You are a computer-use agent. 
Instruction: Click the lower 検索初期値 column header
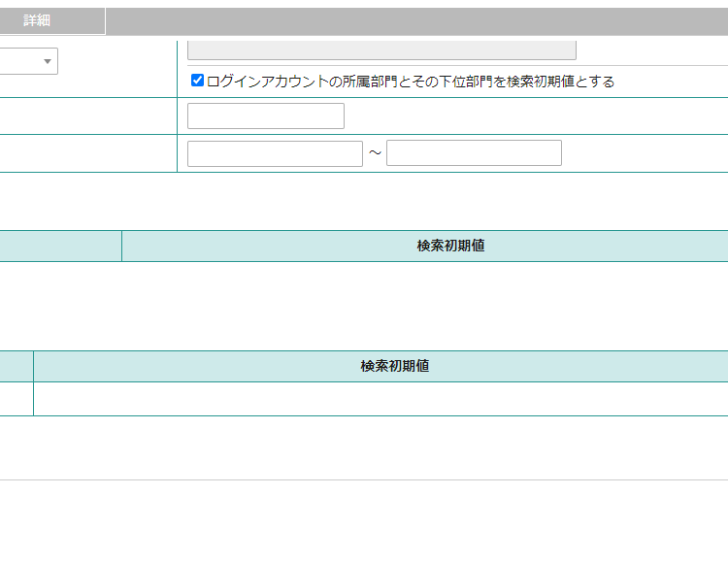click(394, 366)
